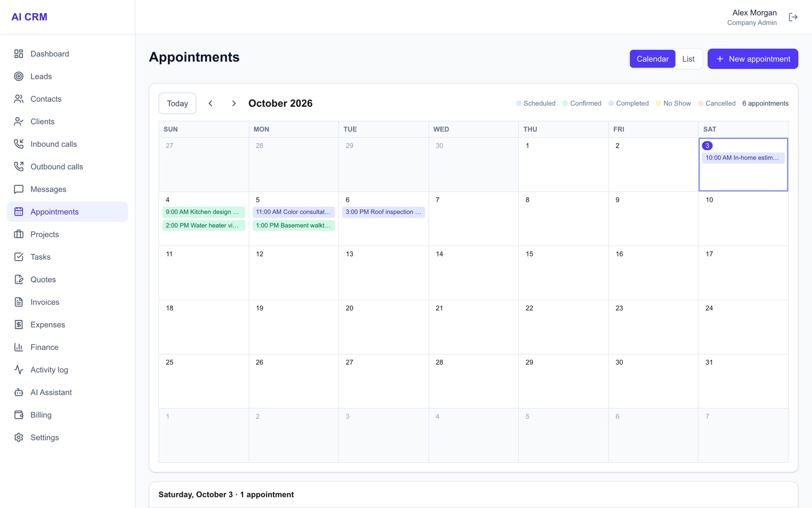The height and width of the screenshot is (508, 812).
Task: Create a New appointment
Action: coord(753,59)
